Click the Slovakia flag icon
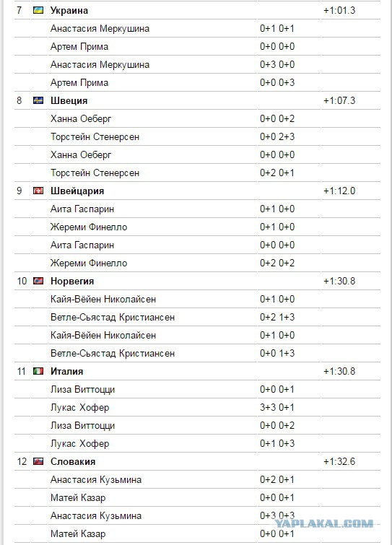The image size is (392, 545). (x=38, y=461)
